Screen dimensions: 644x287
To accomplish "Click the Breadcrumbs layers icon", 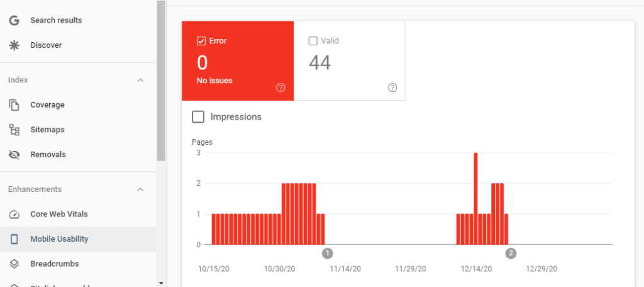I will click(14, 264).
